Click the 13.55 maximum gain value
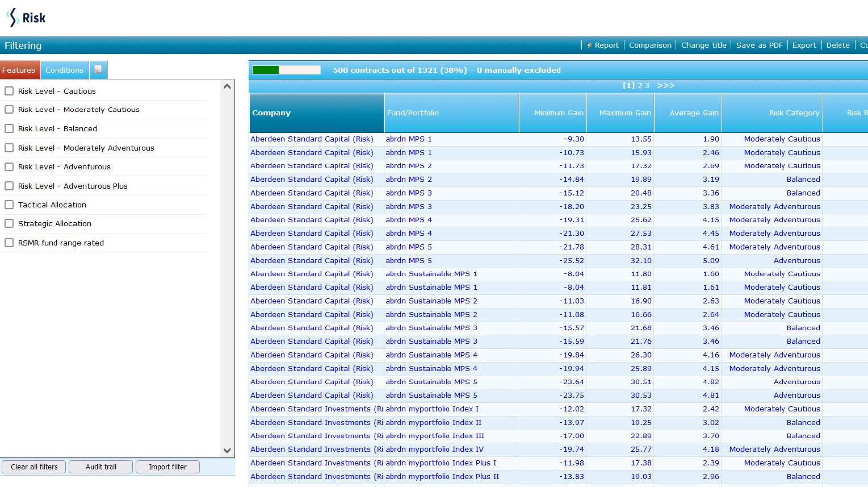 (641, 139)
